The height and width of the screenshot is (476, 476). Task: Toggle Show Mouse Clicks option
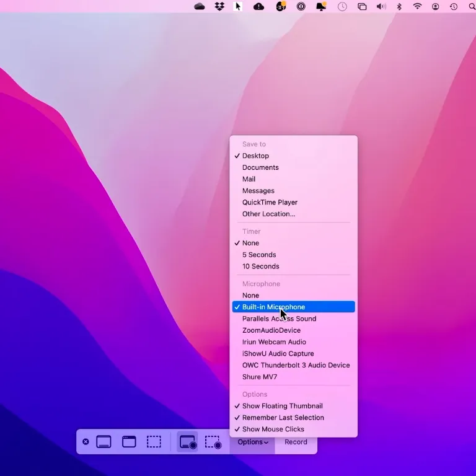(294, 430)
